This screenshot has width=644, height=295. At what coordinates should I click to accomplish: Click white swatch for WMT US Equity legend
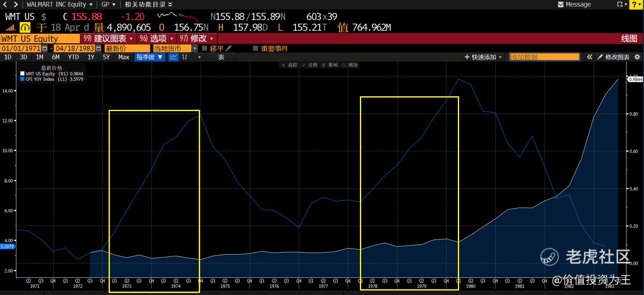click(x=23, y=74)
